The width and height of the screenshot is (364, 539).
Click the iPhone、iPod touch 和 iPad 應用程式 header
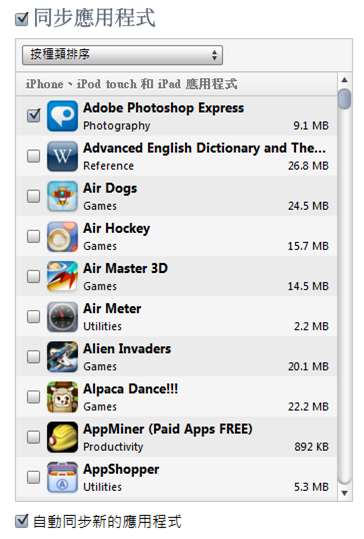(131, 84)
